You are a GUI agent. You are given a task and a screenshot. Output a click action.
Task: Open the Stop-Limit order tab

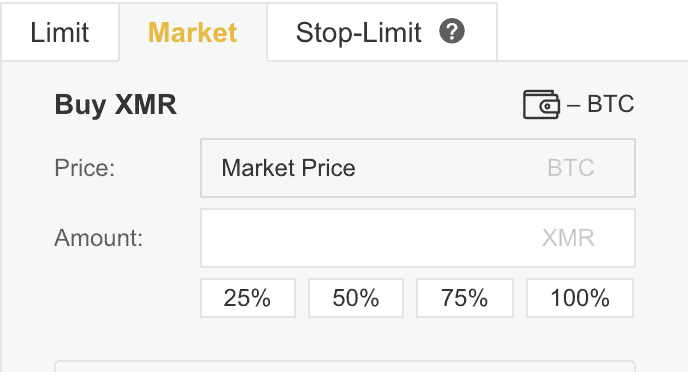coord(382,32)
